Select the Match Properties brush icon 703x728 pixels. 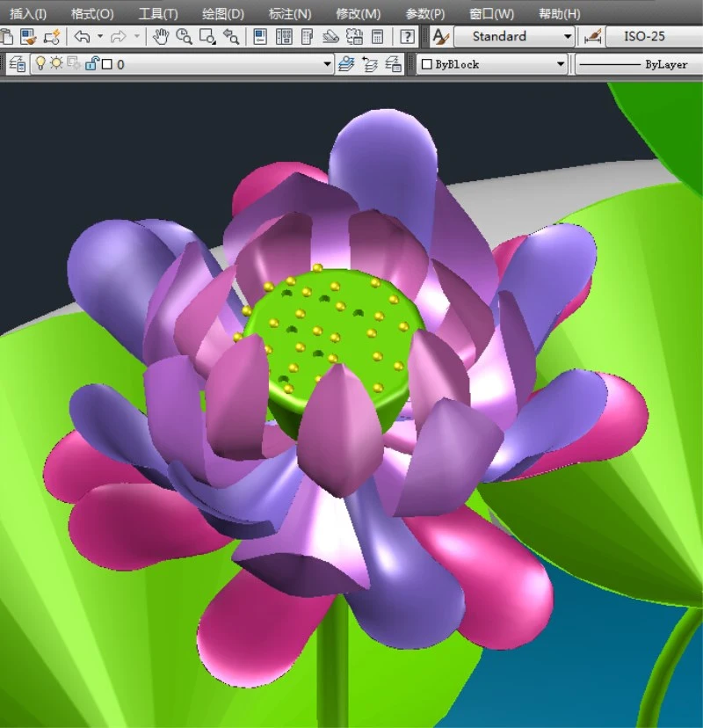tap(28, 36)
